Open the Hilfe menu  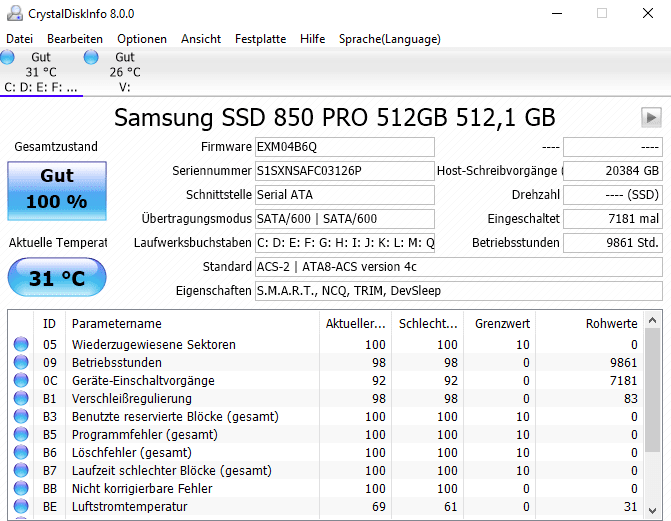click(312, 39)
